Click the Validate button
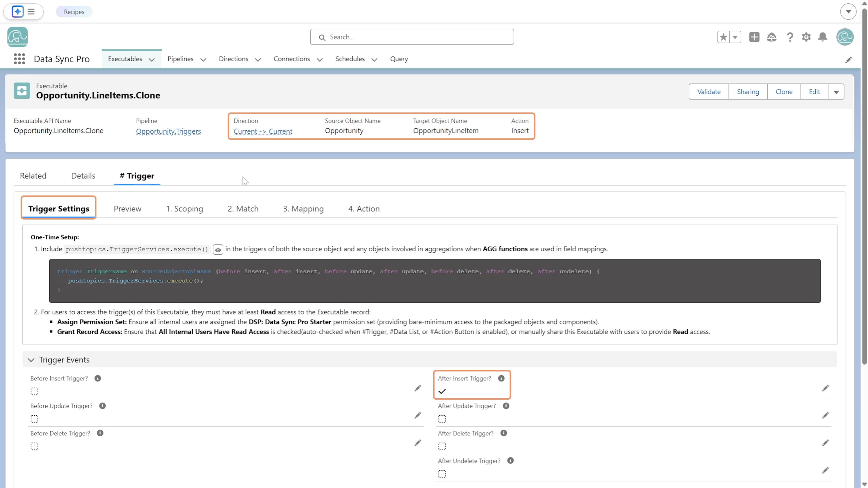Viewport: 868px width, 488px height. pos(709,91)
